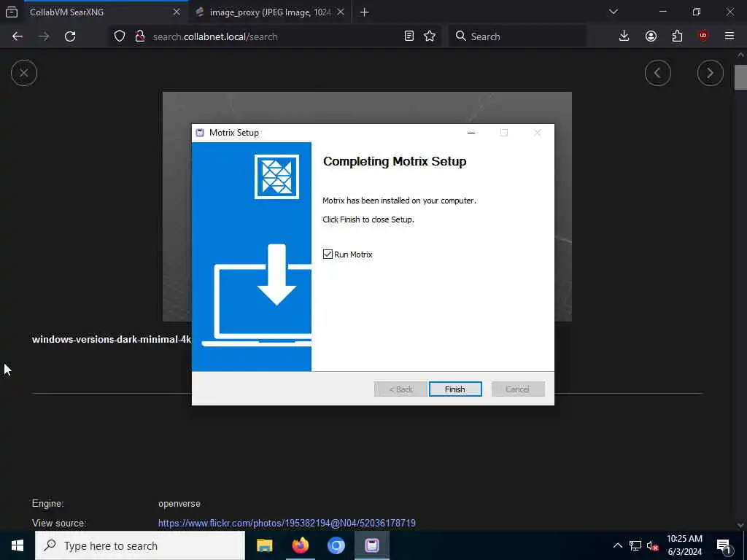Image resolution: width=747 pixels, height=560 pixels.
Task: Open the flickr source link
Action: point(287,524)
